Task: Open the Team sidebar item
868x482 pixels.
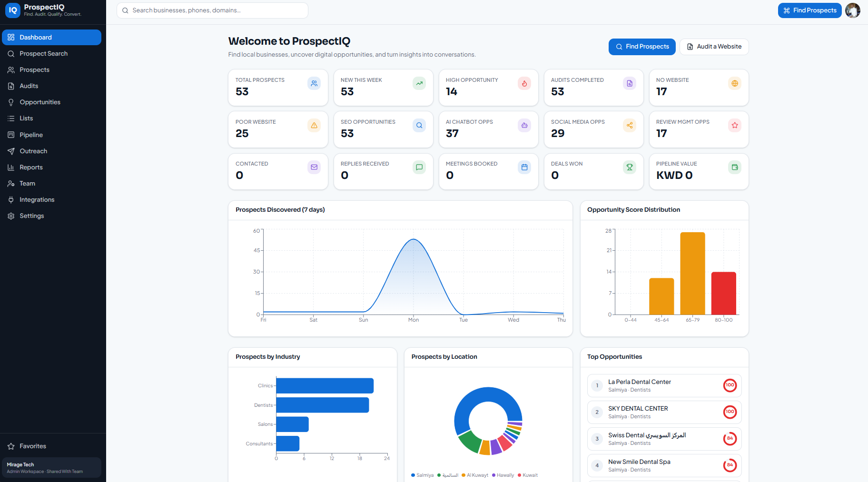Action: coord(51,183)
